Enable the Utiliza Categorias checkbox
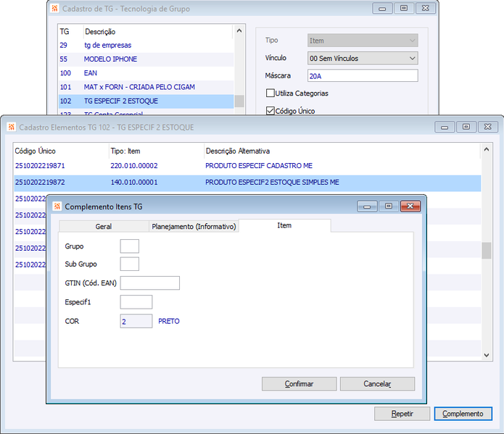Image resolution: width=504 pixels, height=434 pixels. click(270, 93)
